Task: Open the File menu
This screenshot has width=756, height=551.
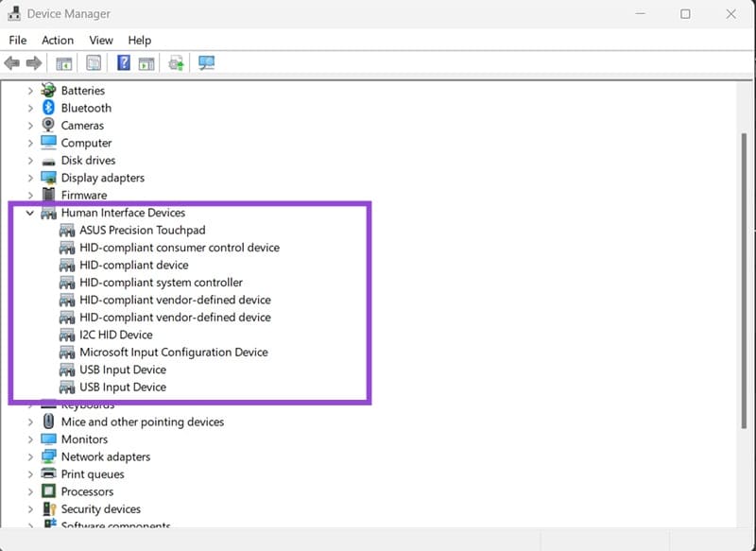Action: tap(18, 40)
